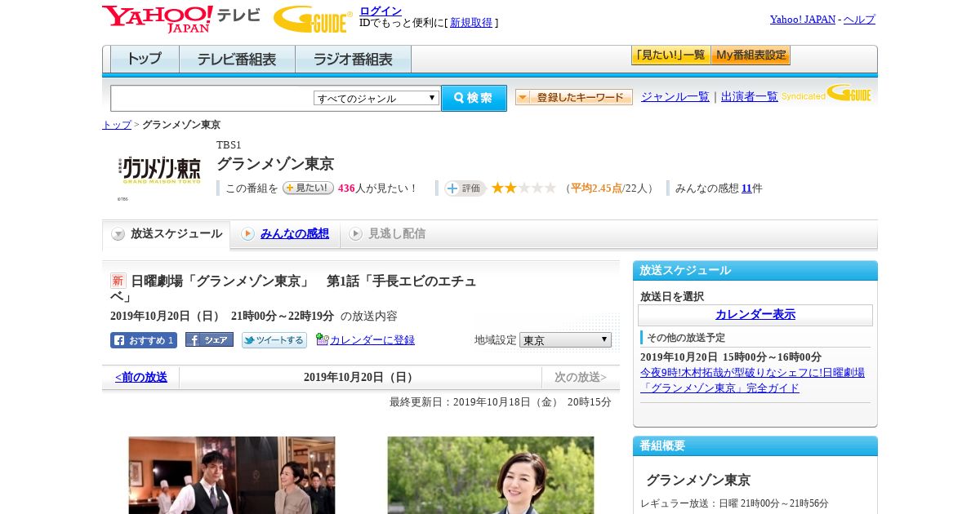This screenshot has height=514, width=980.
Task: Click the left scene photo thumbnail
Action: (x=232, y=475)
